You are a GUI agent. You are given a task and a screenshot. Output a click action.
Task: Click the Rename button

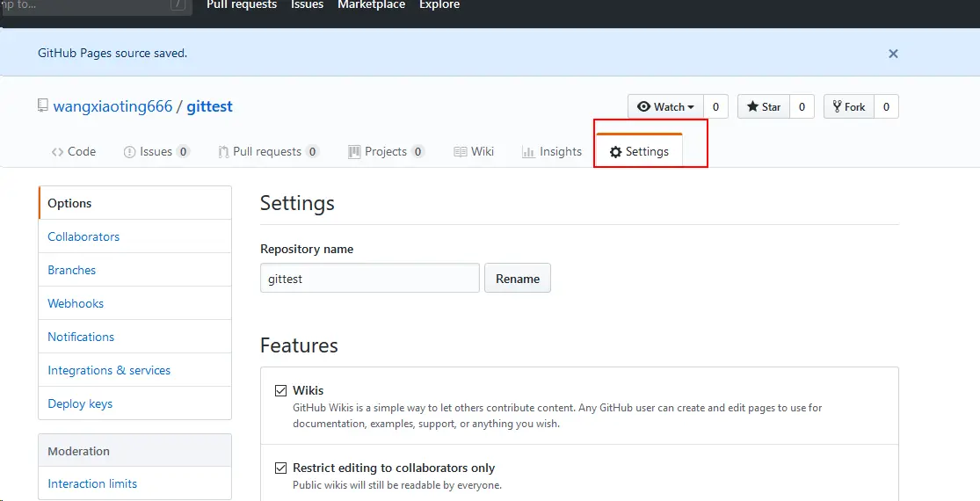point(518,278)
